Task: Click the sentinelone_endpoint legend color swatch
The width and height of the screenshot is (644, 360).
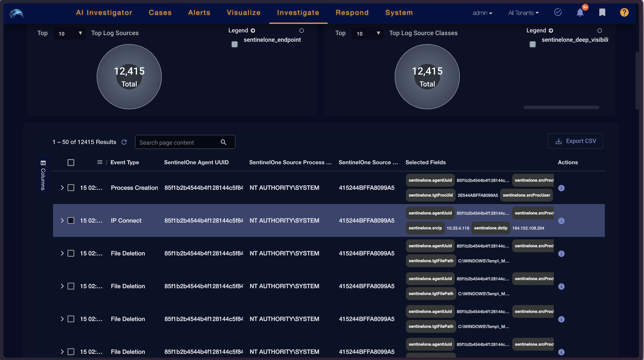Action: click(234, 44)
